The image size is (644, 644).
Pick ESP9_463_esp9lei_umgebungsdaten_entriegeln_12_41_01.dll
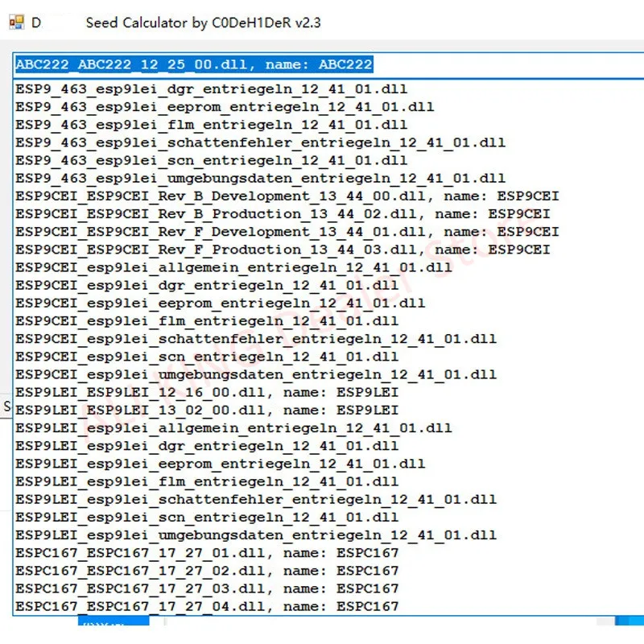[x=260, y=178]
